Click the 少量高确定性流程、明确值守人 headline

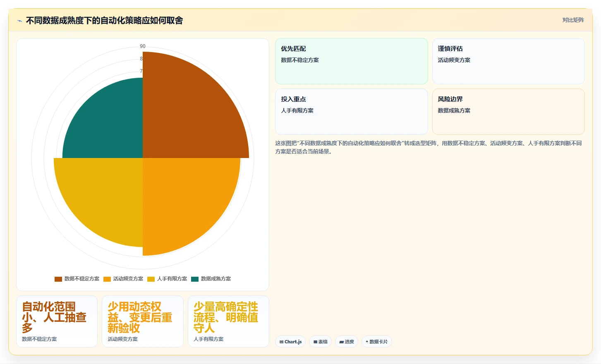(226, 317)
